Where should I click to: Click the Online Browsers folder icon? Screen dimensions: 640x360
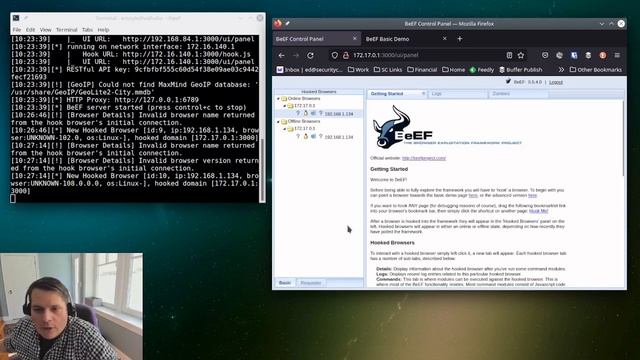point(284,99)
